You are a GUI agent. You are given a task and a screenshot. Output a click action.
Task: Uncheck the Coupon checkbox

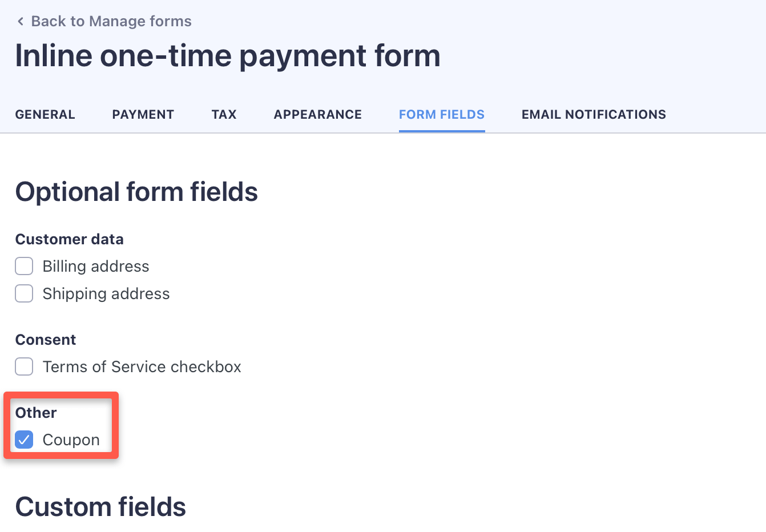pyautogui.click(x=24, y=440)
